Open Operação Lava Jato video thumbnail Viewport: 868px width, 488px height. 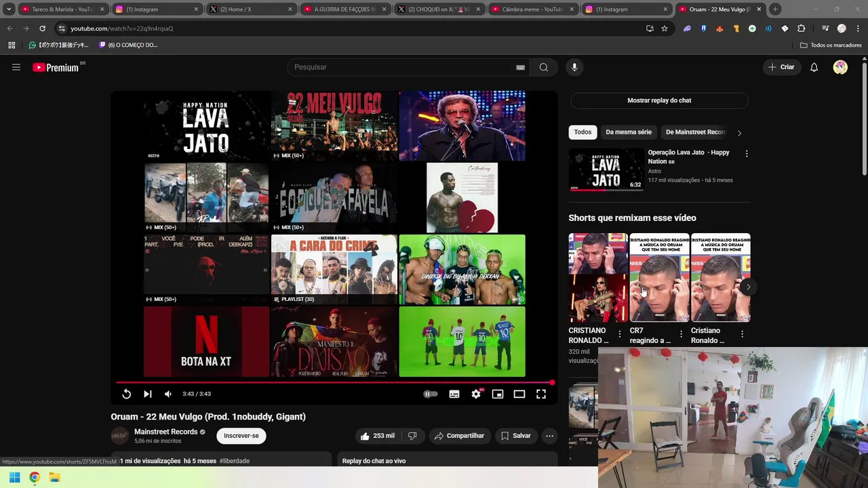tap(606, 169)
